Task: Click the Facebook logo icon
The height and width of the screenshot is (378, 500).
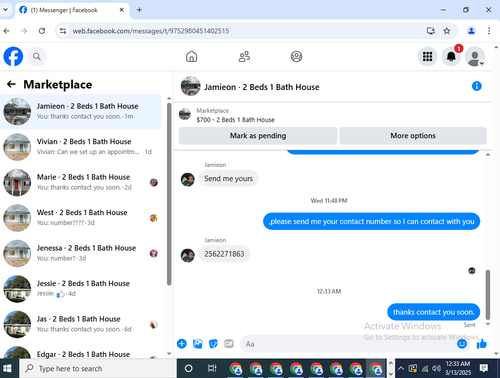Action: coord(13,56)
